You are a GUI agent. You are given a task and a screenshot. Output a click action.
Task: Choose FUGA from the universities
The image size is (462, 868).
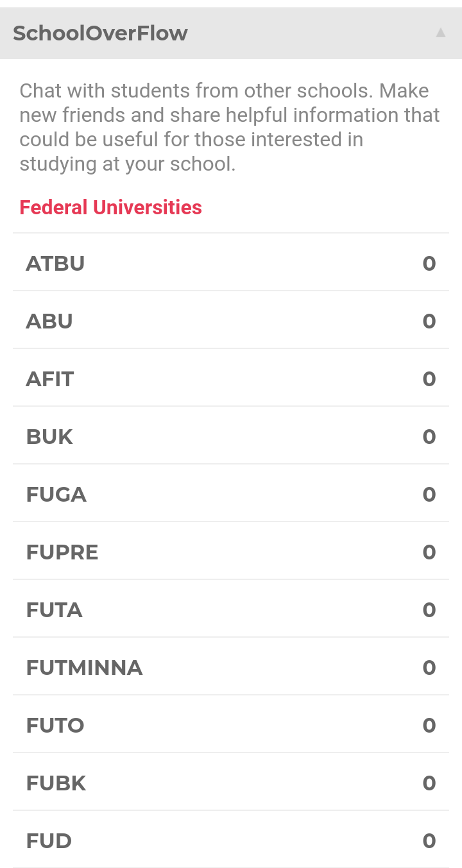click(x=56, y=494)
